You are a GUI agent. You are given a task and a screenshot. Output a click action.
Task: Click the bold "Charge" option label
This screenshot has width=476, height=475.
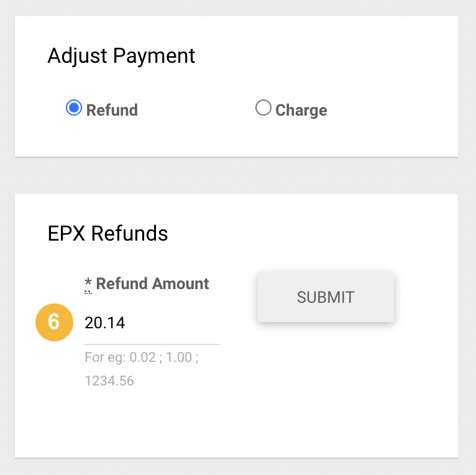tap(301, 110)
